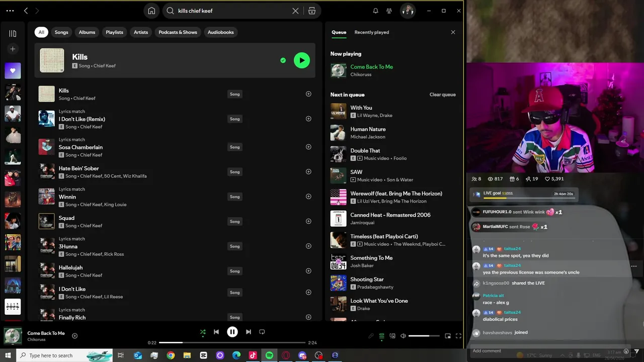Toggle saved checkmark on Kills top result

tap(283, 60)
